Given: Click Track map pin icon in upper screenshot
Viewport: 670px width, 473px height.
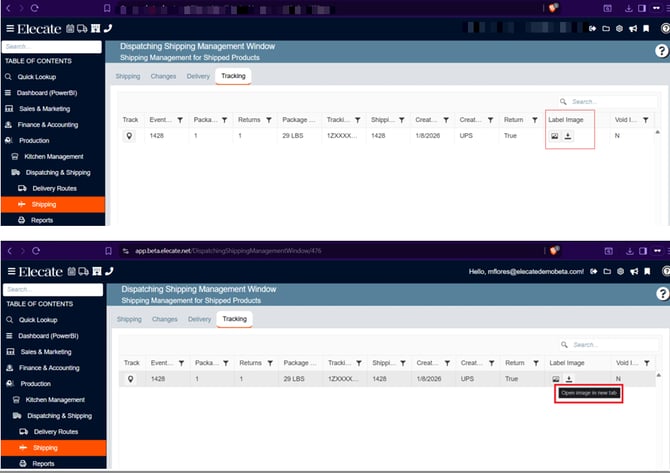Looking at the screenshot, I should [x=129, y=136].
